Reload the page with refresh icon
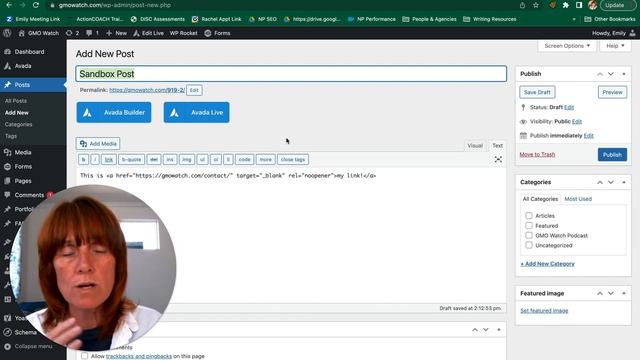Image resolution: width=640 pixels, height=360 pixels. tap(36, 5)
